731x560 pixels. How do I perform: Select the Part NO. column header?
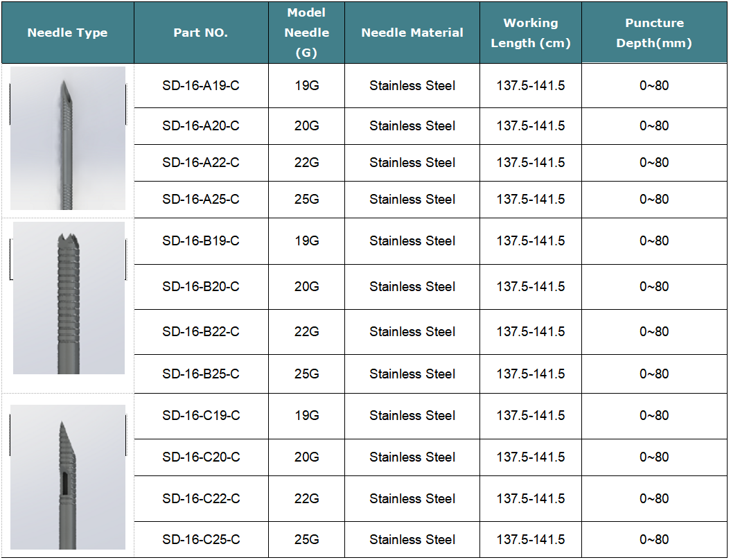[201, 33]
